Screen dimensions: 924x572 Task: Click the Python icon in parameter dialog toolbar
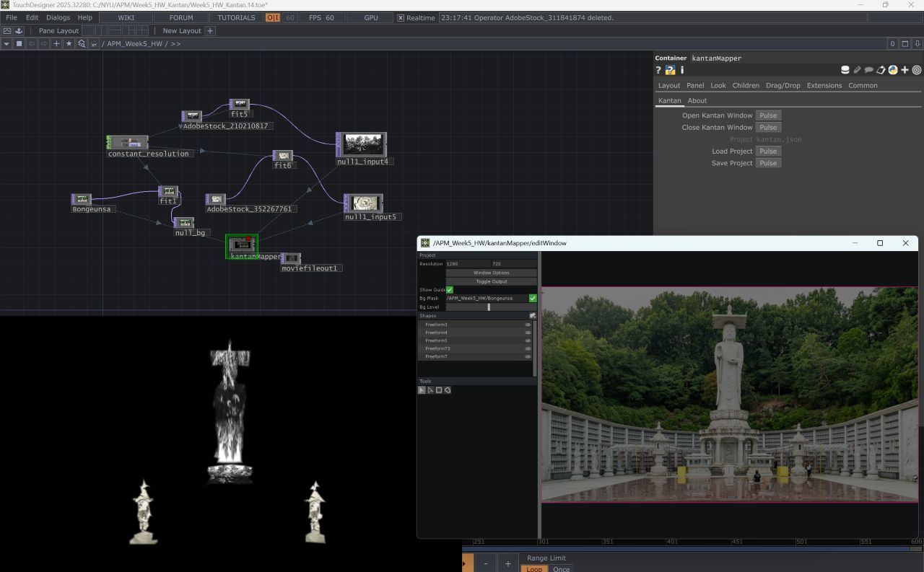click(893, 69)
